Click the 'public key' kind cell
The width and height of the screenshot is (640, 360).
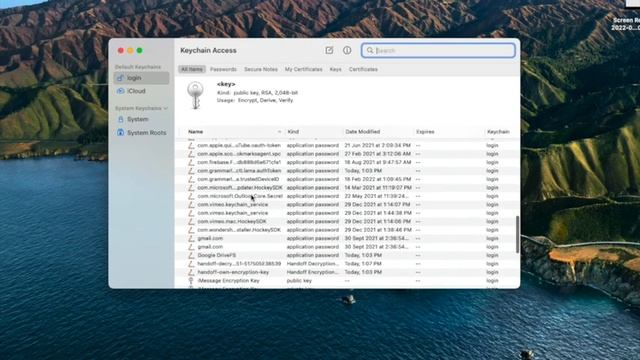click(299, 281)
